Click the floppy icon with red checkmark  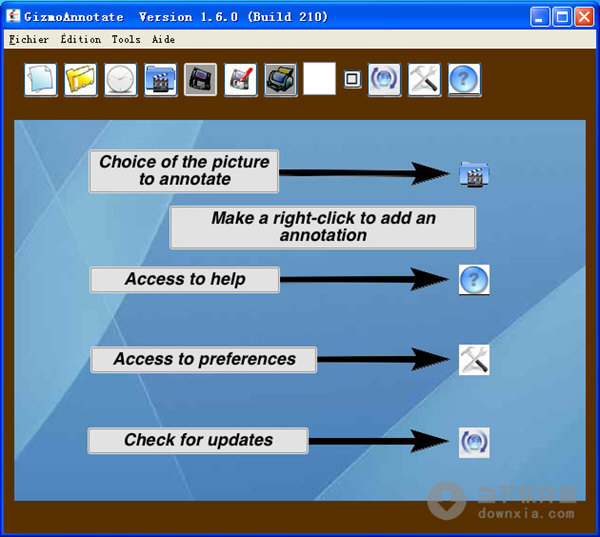[241, 80]
